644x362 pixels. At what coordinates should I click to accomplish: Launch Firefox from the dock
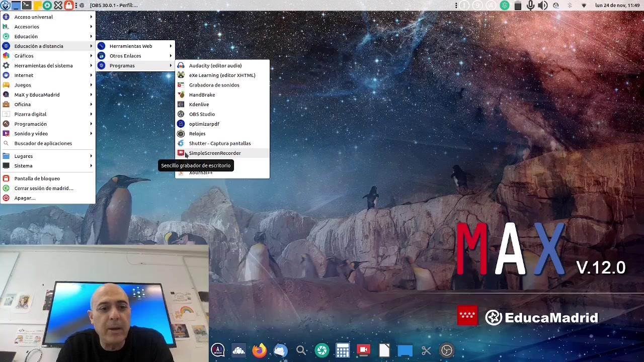[260, 350]
